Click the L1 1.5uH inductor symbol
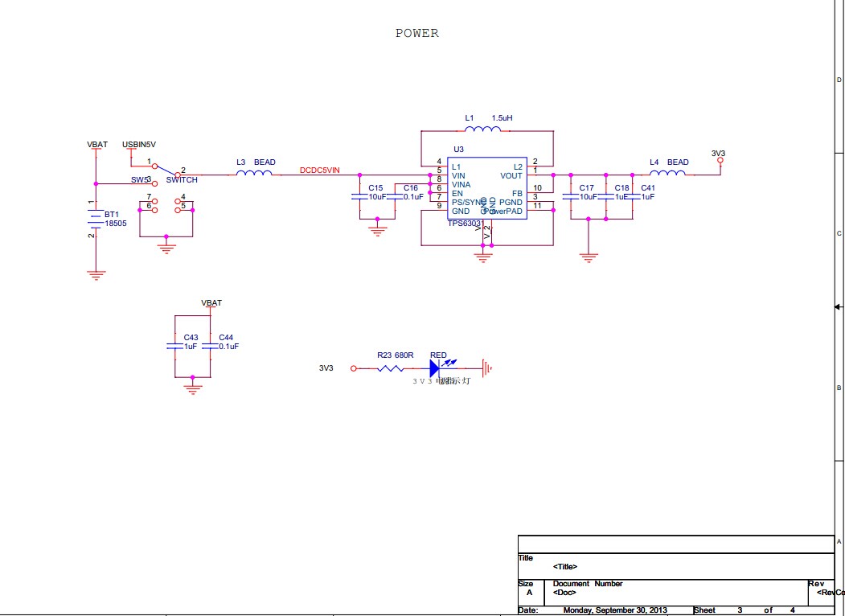Image resolution: width=845 pixels, height=616 pixels. point(482,130)
